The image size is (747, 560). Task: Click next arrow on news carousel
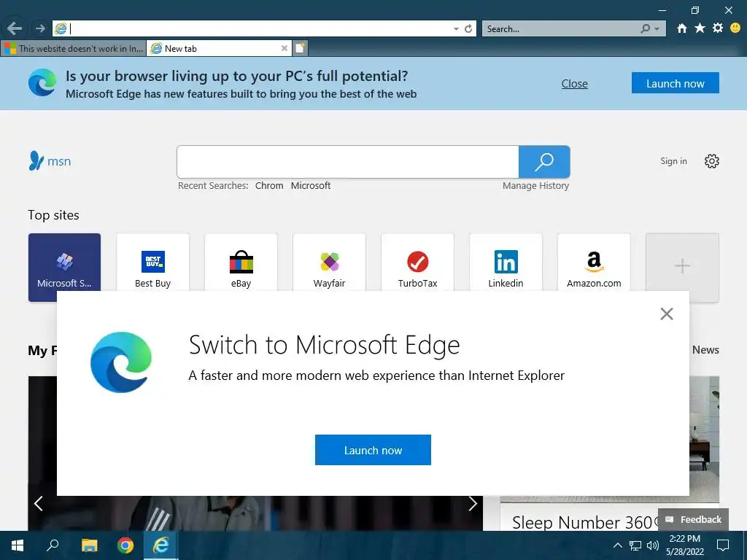pos(472,503)
